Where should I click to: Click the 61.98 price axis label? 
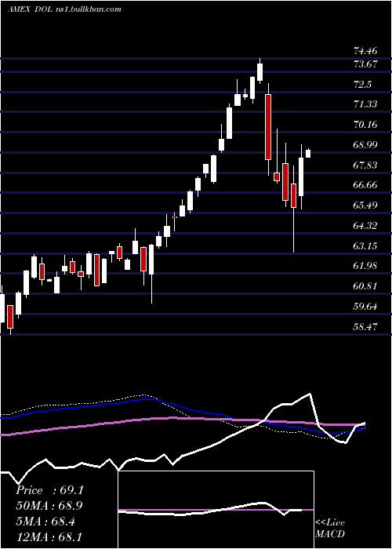pos(365,266)
